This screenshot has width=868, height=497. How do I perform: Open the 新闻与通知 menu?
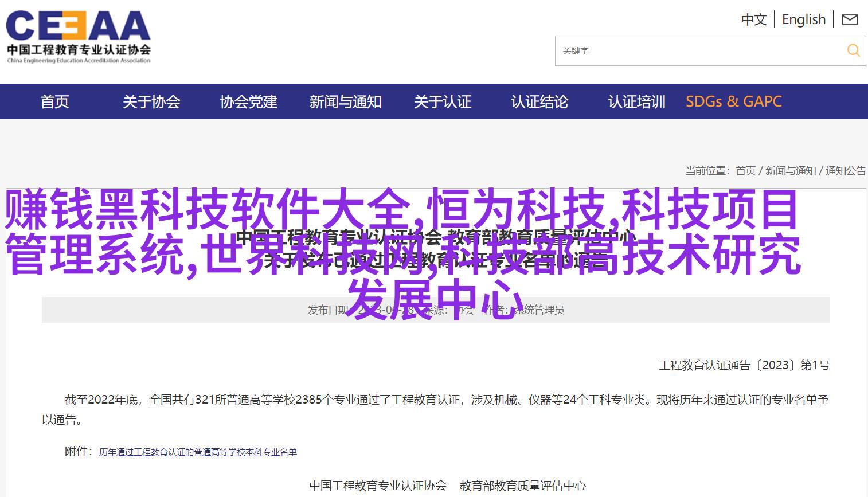345,101
